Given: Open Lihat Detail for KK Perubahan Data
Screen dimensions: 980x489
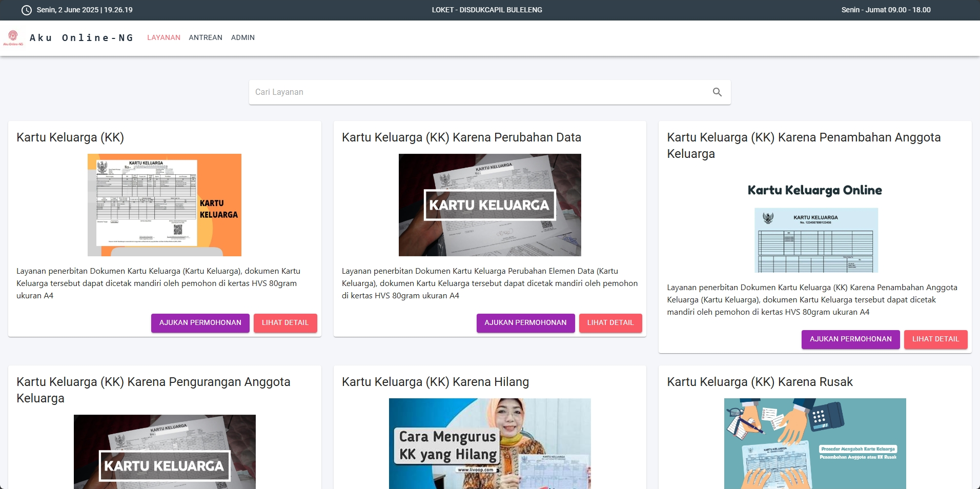Looking at the screenshot, I should pos(610,323).
